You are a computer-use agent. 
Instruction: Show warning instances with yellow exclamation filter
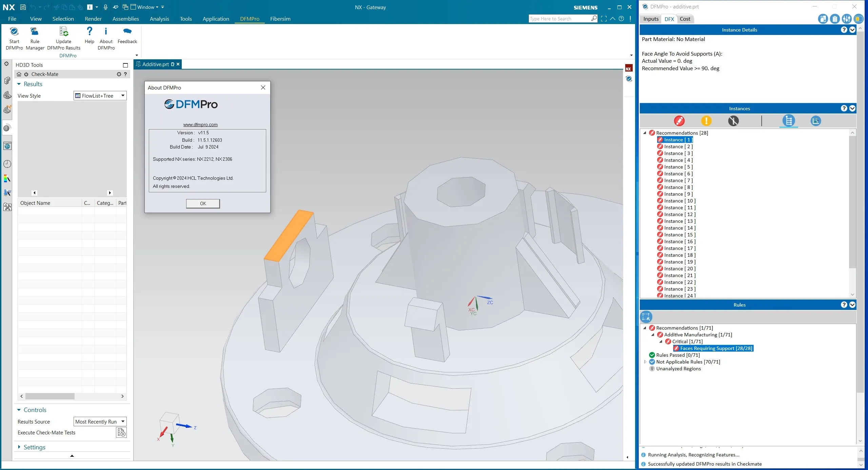[706, 121]
